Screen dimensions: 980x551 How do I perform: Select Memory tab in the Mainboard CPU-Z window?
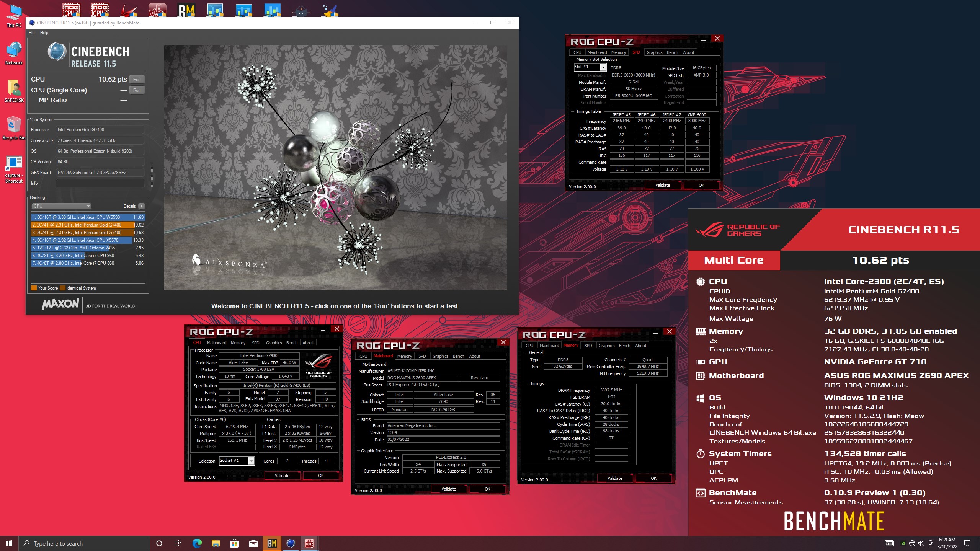pos(405,356)
